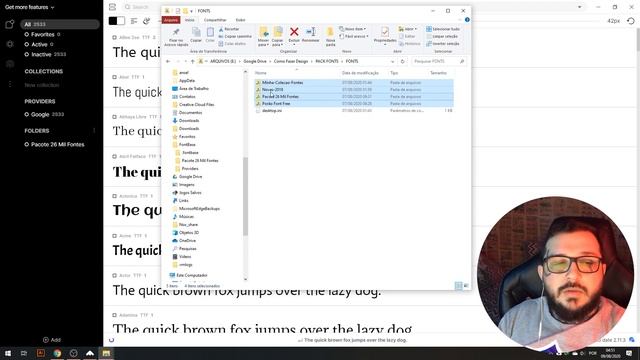Click Selecionar tudo in ribbon
Image resolution: width=640 pixels, height=360 pixels.
point(443,29)
